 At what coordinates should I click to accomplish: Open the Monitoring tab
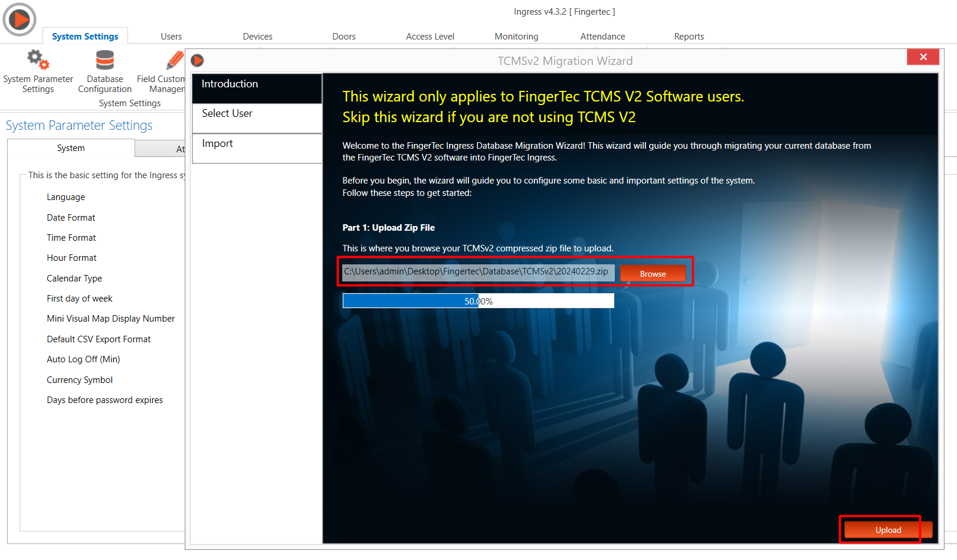tap(516, 37)
